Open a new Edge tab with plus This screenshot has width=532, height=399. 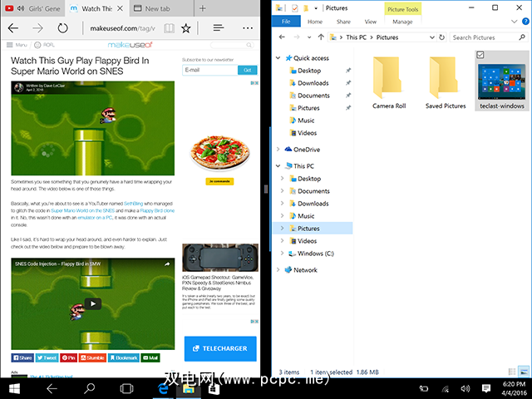pyautogui.click(x=203, y=8)
